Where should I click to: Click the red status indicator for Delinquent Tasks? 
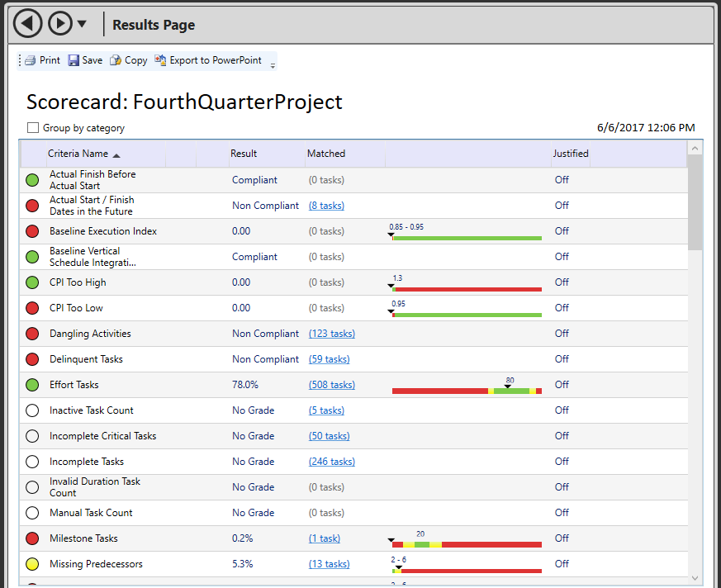32,359
